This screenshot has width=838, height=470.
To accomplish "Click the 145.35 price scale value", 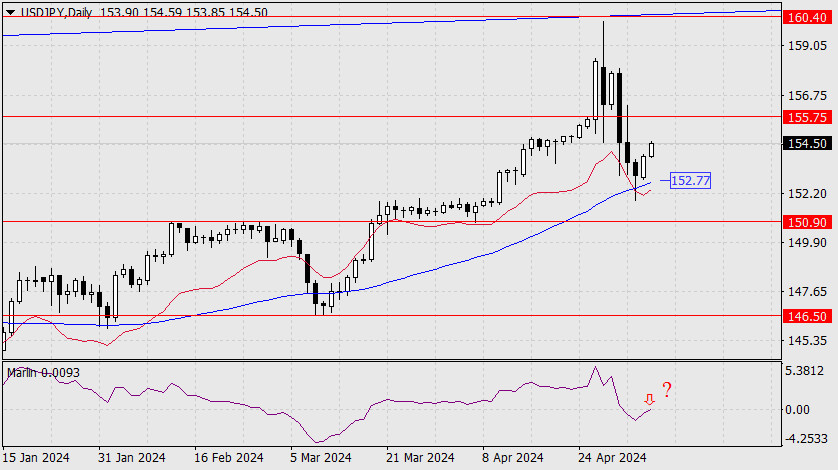I will 807,341.
